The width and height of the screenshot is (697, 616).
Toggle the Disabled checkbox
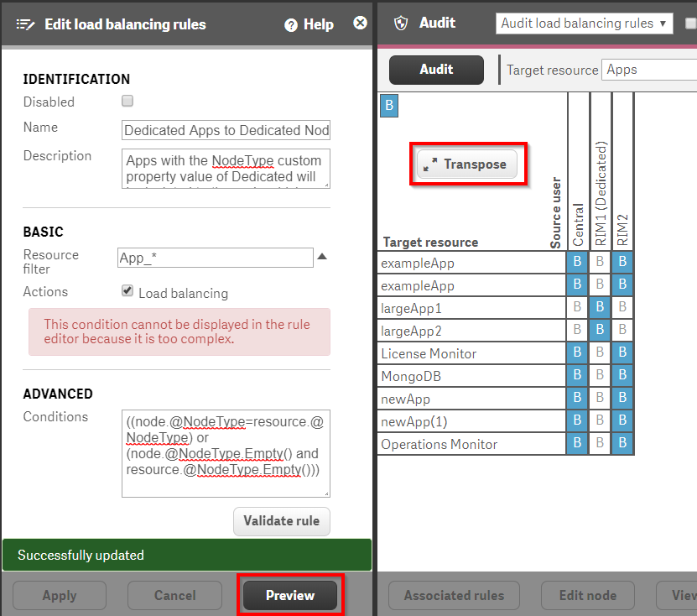pos(127,102)
